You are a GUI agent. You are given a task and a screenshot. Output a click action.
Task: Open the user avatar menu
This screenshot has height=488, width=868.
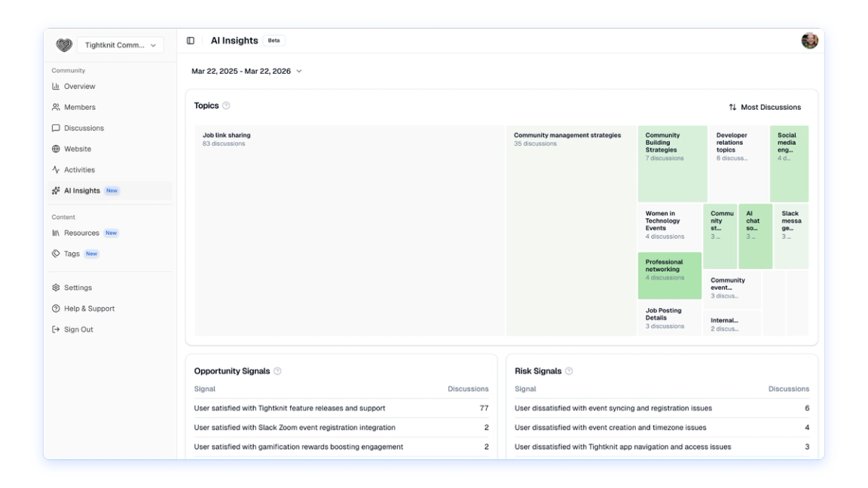click(x=809, y=41)
